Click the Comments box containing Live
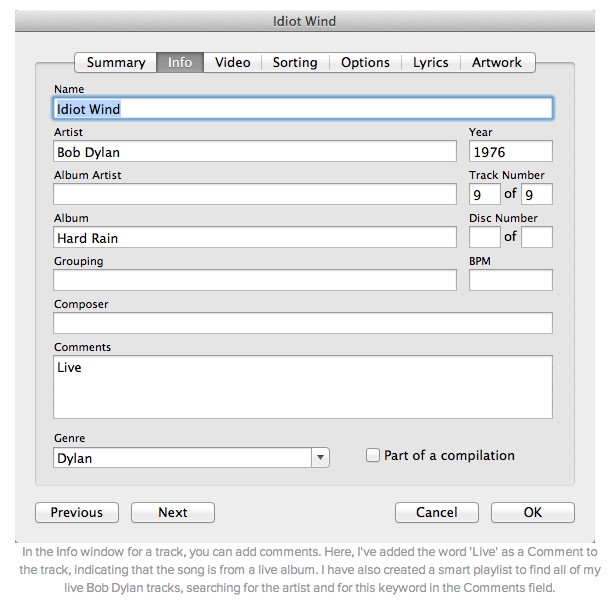 click(303, 387)
